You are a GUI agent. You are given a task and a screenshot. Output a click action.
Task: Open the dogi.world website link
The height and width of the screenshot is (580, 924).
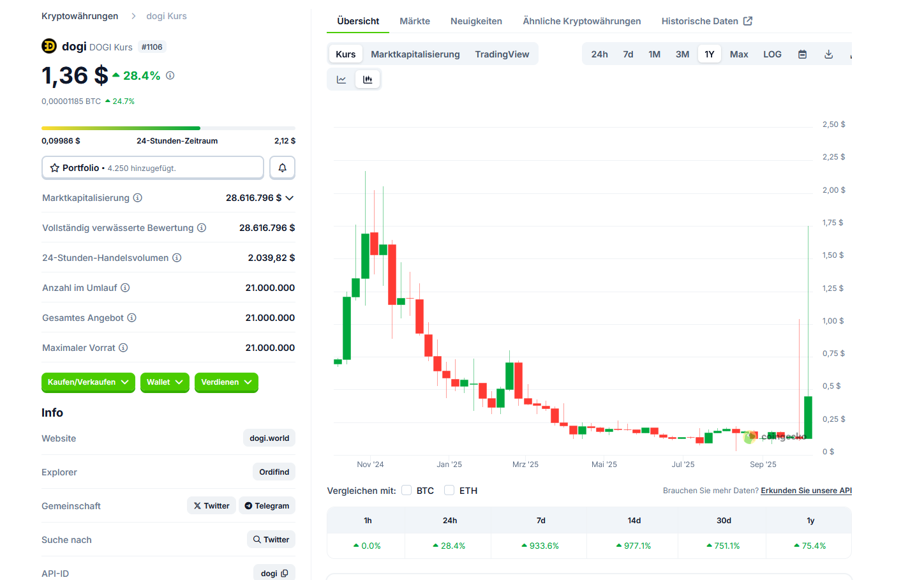tap(269, 438)
